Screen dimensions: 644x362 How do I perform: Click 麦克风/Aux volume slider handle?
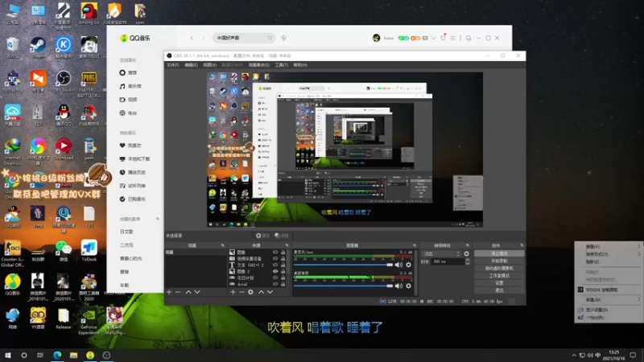390,265
